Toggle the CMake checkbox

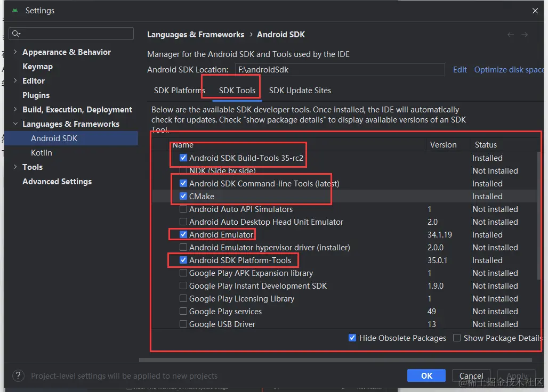tap(183, 196)
